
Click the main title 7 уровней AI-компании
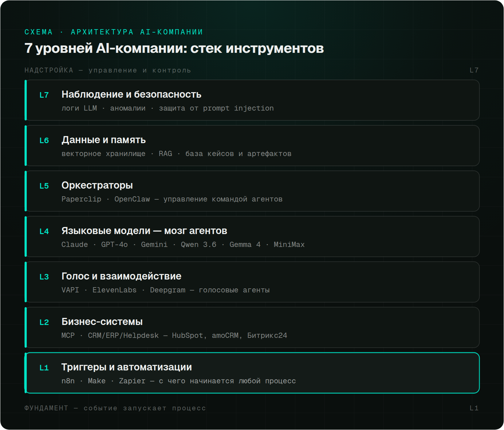tap(174, 49)
